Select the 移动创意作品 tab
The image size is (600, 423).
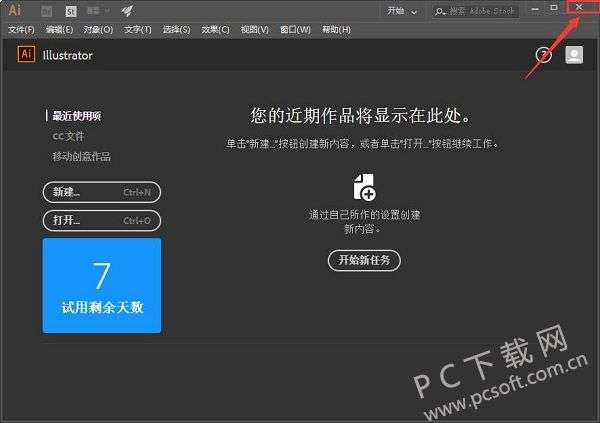click(82, 157)
